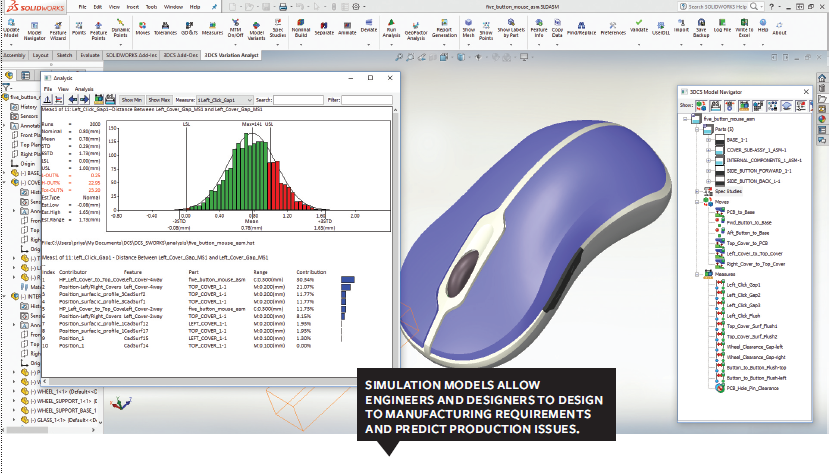Click the Filter field in Analysis window
833x473 pixels.
(x=367, y=100)
